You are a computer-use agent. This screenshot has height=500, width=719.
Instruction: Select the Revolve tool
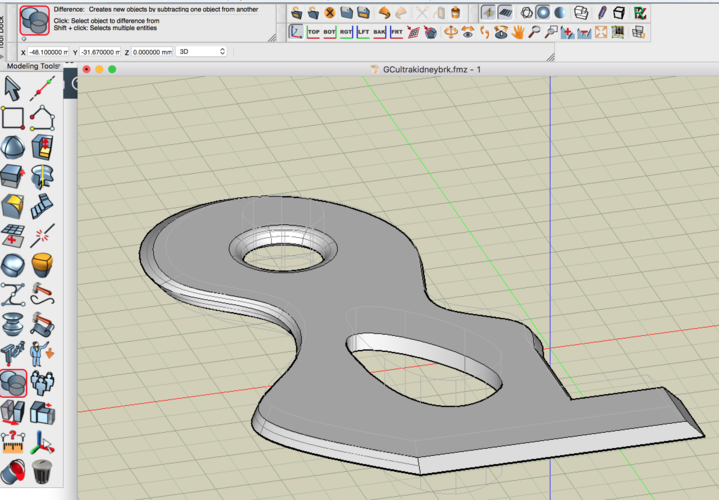42,177
